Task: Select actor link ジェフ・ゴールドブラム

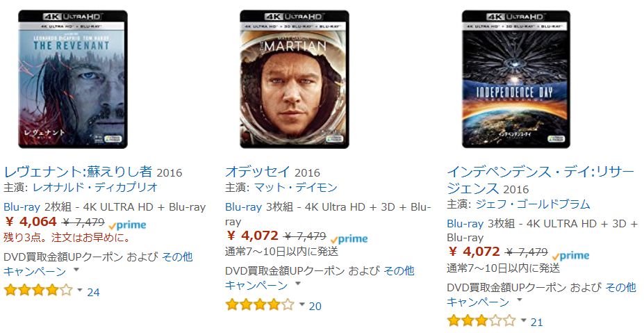Action: tap(533, 204)
